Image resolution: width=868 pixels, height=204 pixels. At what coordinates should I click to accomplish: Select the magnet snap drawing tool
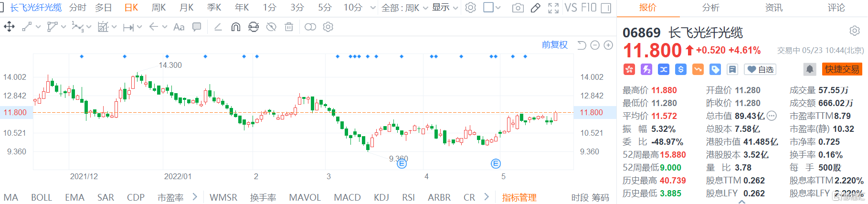coord(235,27)
